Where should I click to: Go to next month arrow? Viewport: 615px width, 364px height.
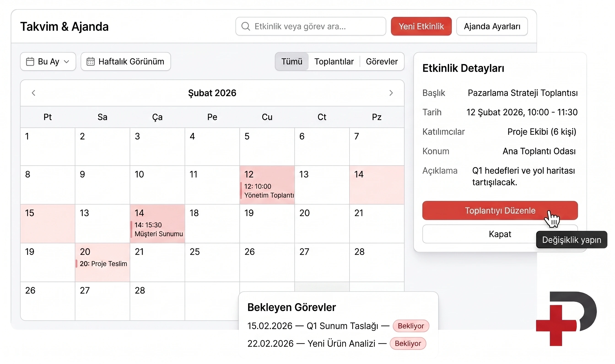391,93
